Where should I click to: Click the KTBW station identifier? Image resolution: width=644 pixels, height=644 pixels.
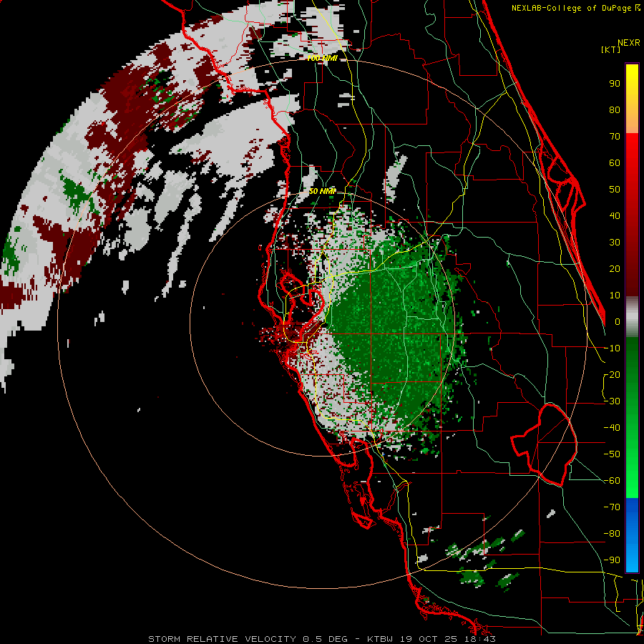380,639
